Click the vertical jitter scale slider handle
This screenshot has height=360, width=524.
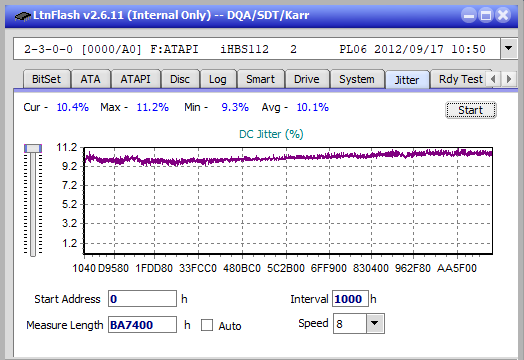33,148
